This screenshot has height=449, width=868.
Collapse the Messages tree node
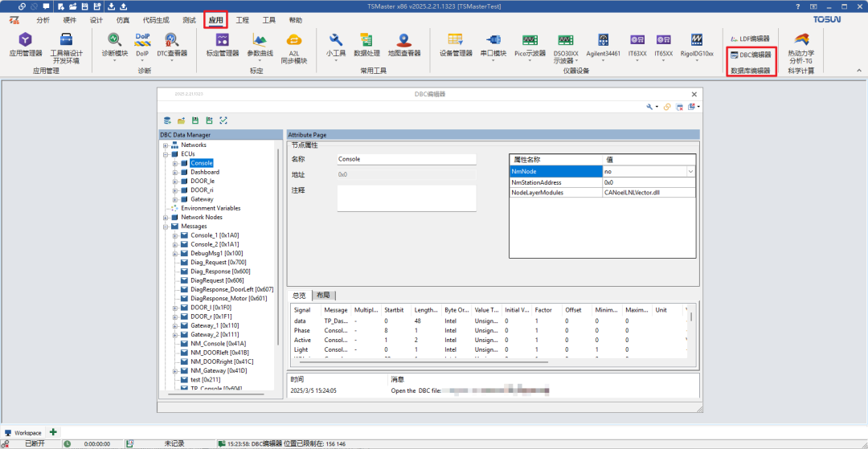click(166, 227)
